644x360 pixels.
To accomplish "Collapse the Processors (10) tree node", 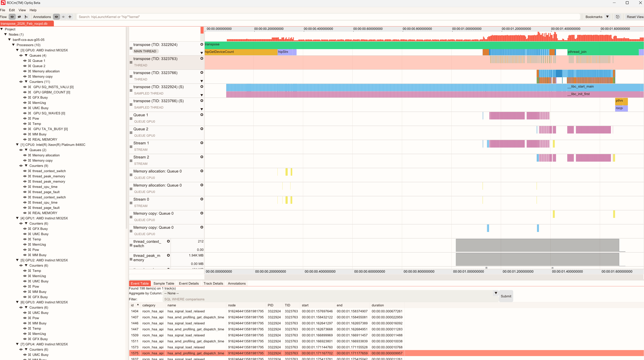I will [14, 45].
